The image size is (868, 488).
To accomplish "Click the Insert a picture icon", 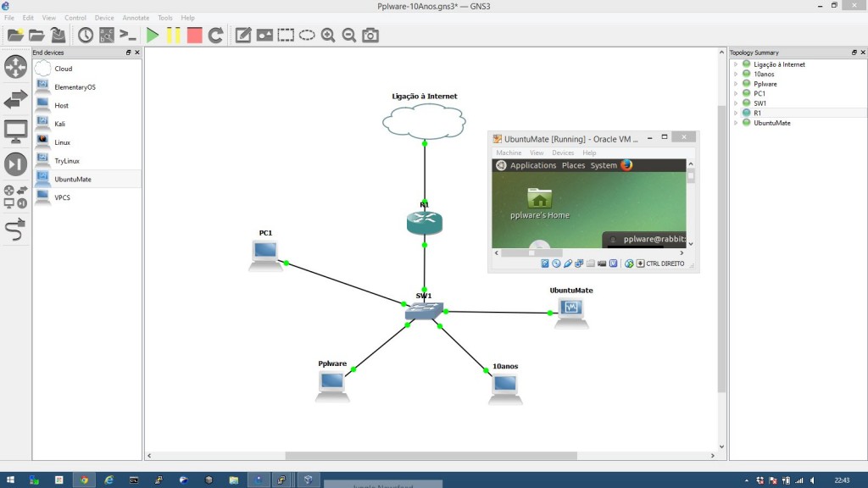I will (264, 36).
